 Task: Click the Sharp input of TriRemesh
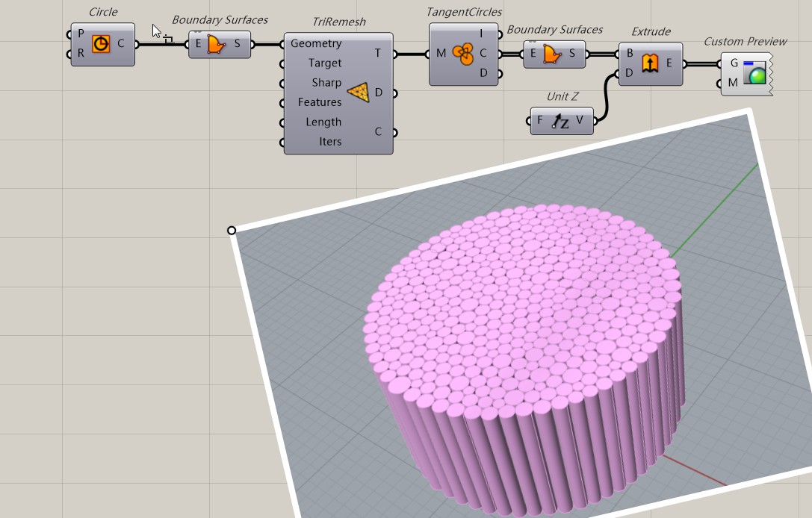point(326,83)
